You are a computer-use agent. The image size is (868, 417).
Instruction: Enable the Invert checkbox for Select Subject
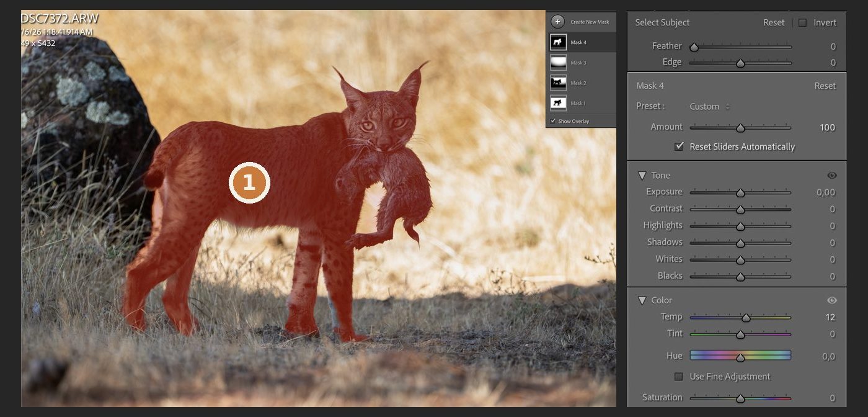click(802, 22)
